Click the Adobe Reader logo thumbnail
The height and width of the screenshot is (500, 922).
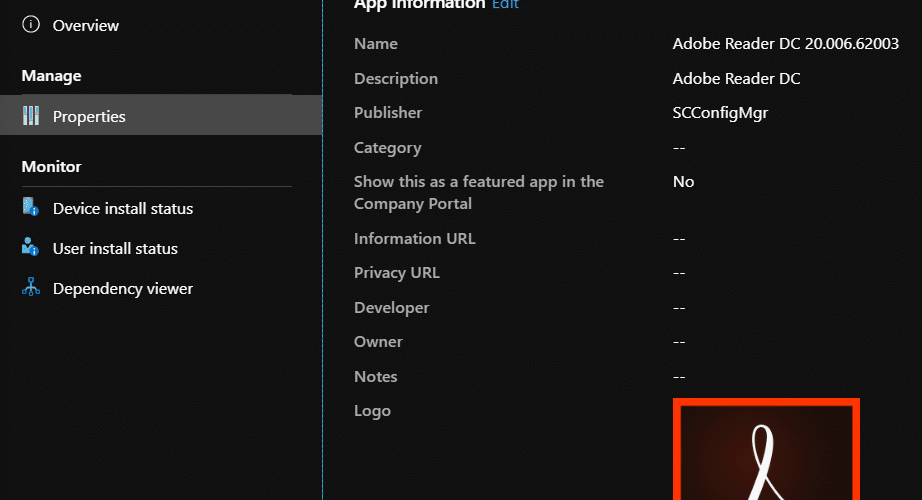pos(766,449)
